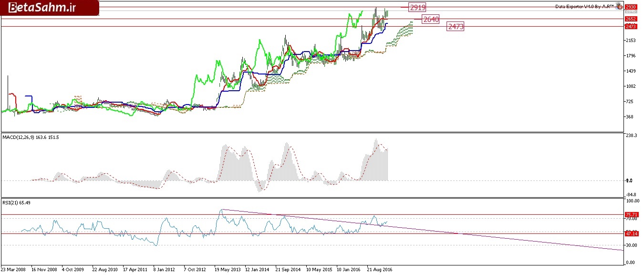This screenshot has width=644, height=275.
Task: Click the 47.14 RSI level tag
Action: coord(631,233)
